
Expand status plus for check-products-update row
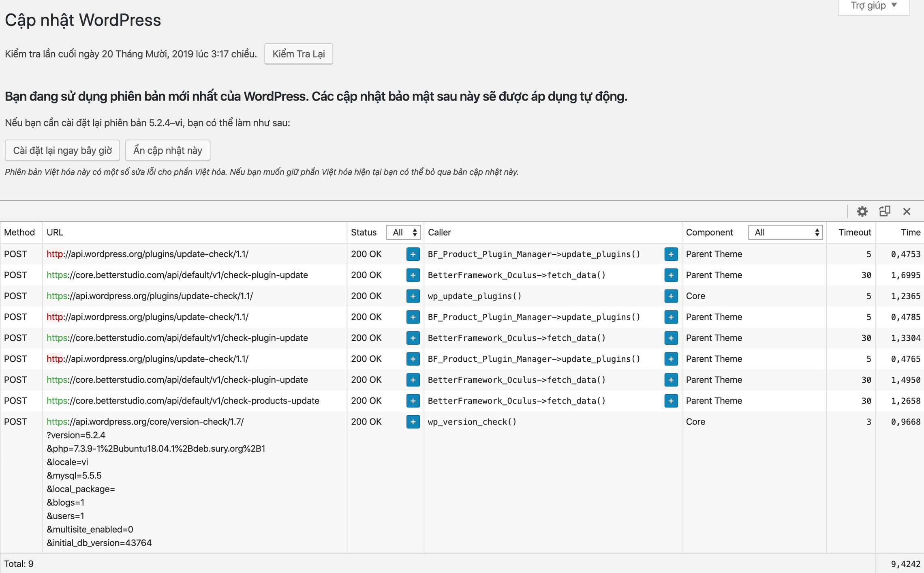pyautogui.click(x=413, y=401)
